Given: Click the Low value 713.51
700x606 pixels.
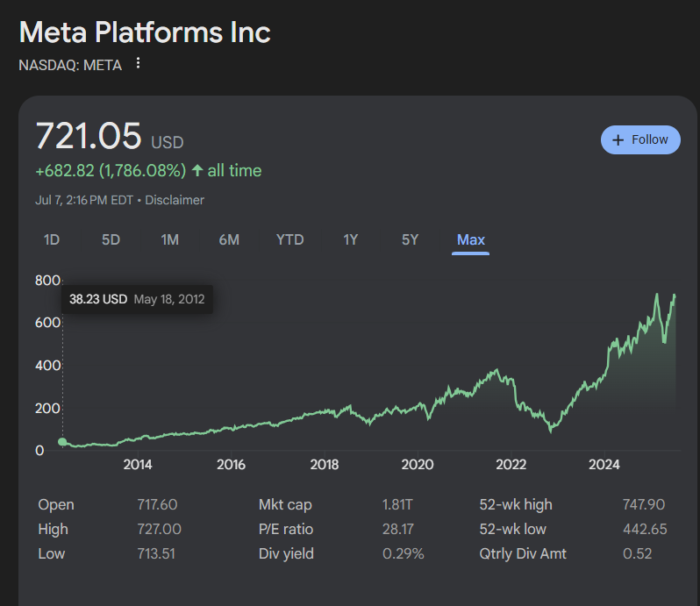Looking at the screenshot, I should [x=156, y=553].
